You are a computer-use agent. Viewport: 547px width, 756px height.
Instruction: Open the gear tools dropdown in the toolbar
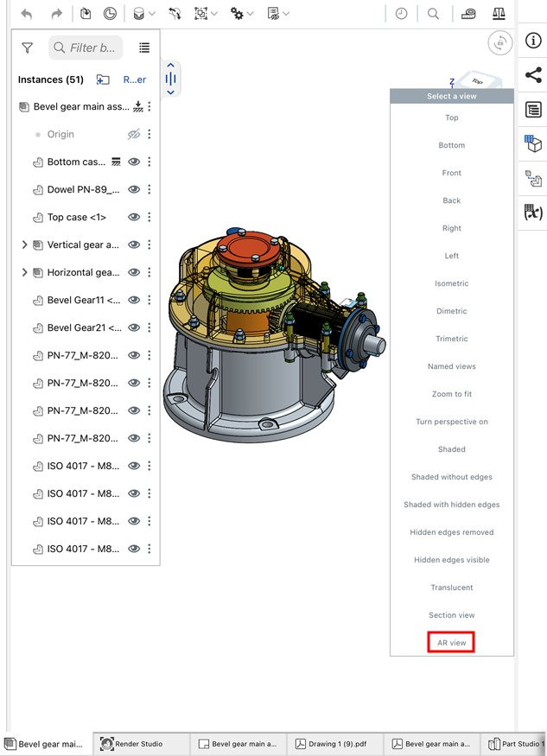242,14
